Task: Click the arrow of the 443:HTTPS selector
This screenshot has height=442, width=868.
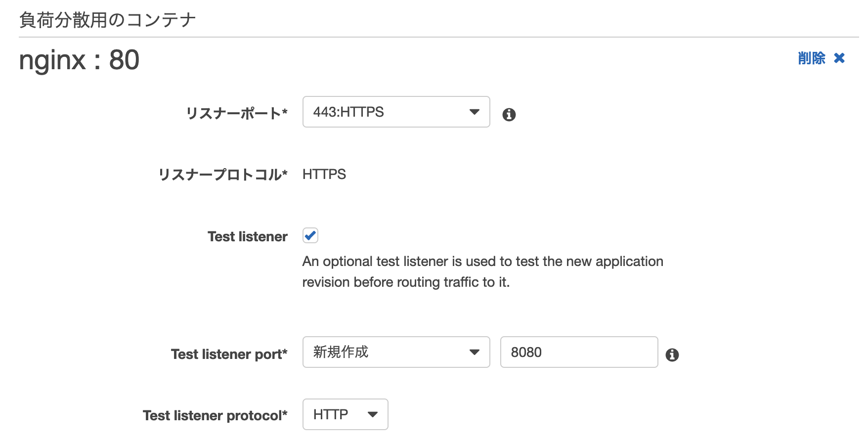Action: [474, 112]
